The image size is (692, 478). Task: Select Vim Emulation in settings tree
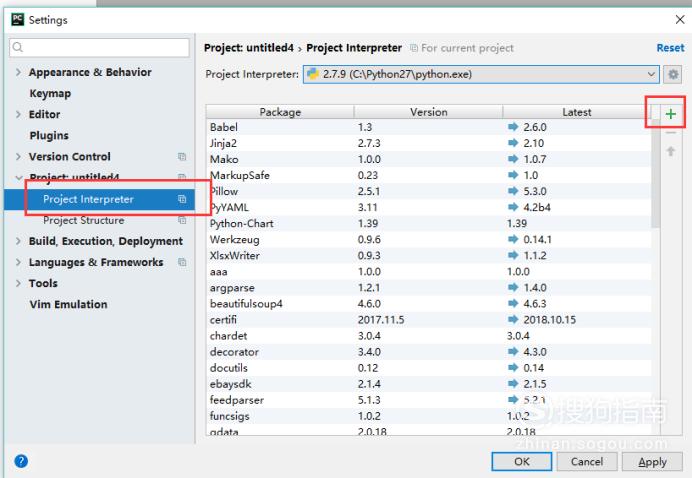point(68,304)
